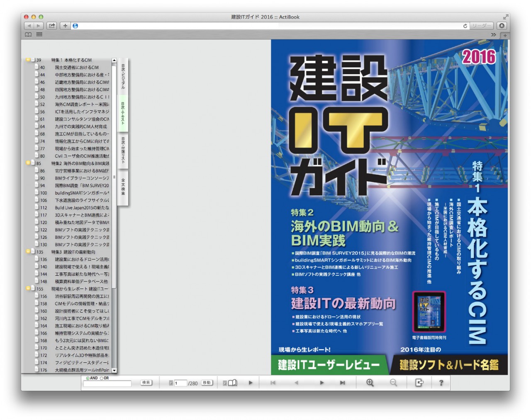531x420 pixels.
Task: Jump to the last page using skip-forward icon
Action: (x=342, y=383)
